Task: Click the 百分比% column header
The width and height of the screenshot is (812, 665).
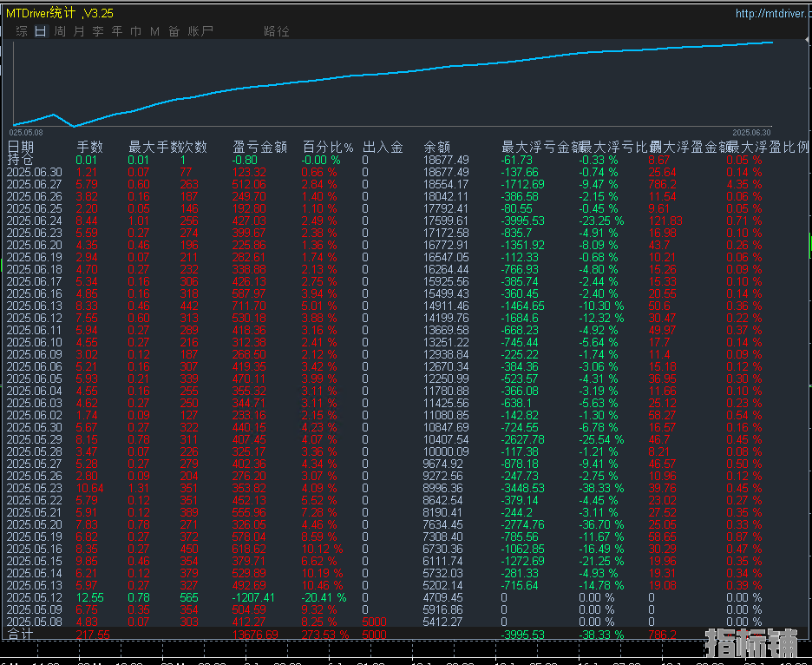Action: (x=328, y=148)
